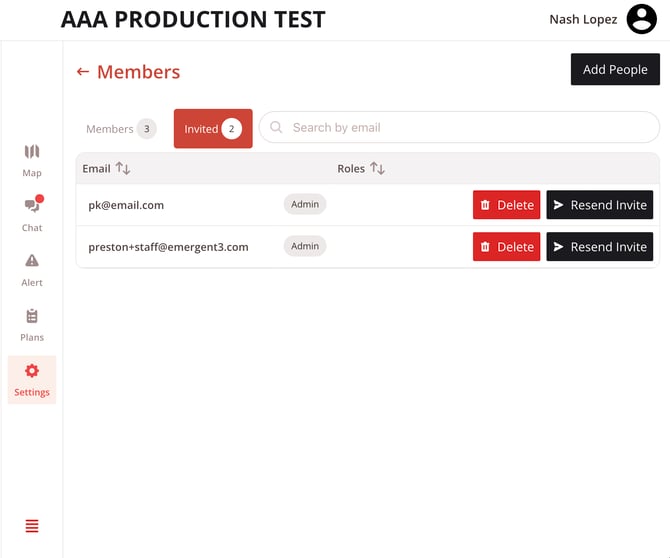670x558 pixels.
Task: Delete the pk@email.com invitation
Action: click(506, 205)
